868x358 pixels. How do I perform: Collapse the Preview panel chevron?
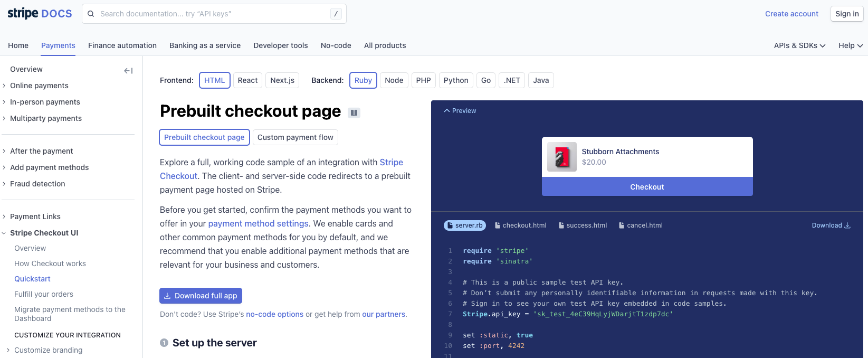(x=447, y=111)
